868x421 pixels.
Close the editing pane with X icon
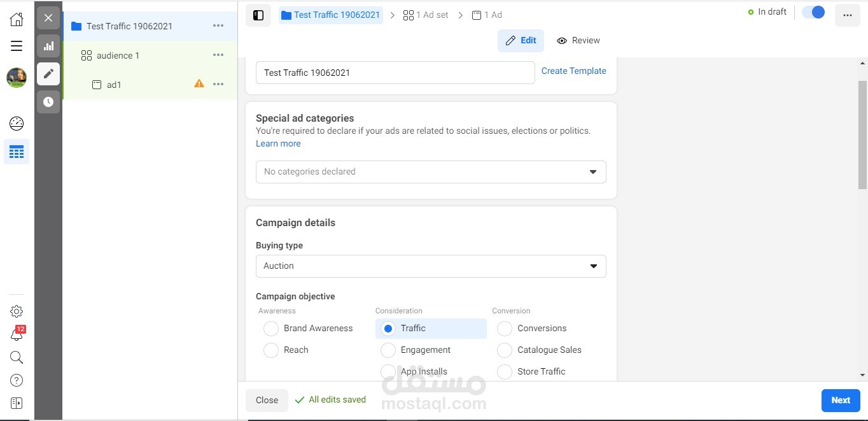tap(48, 18)
